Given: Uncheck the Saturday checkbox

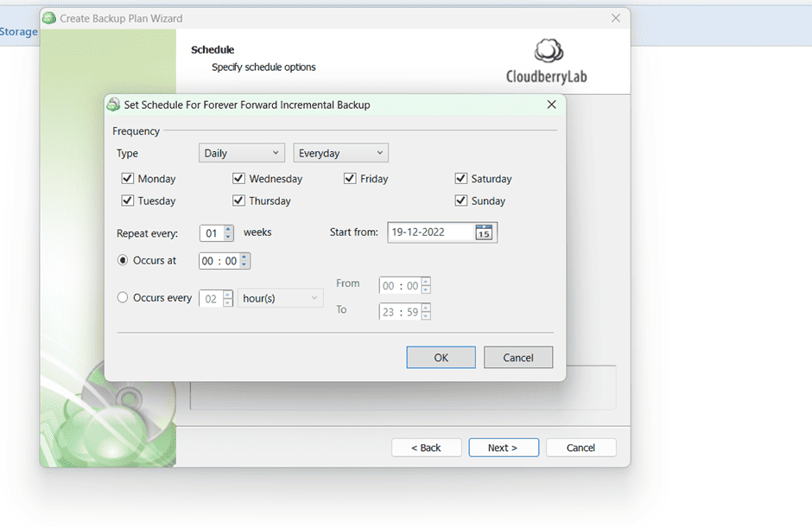Looking at the screenshot, I should point(461,178).
